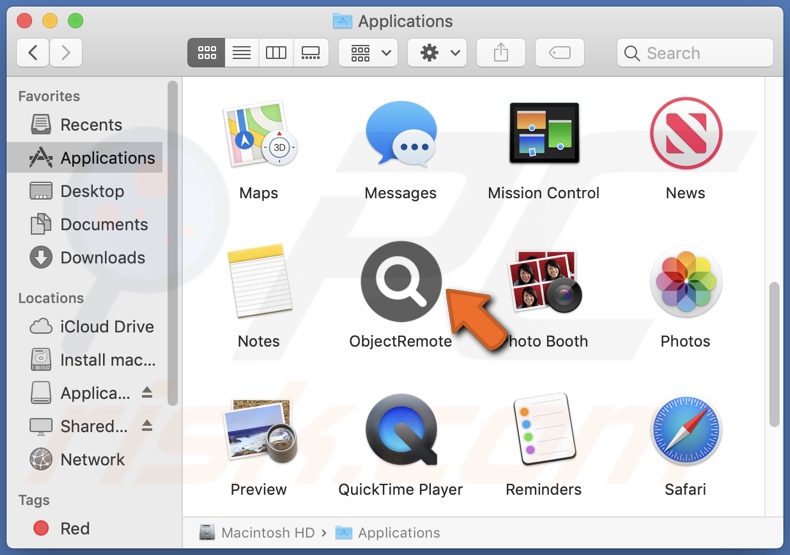Click Macintosh HD in the path bar
The width and height of the screenshot is (790, 555).
coord(257,532)
